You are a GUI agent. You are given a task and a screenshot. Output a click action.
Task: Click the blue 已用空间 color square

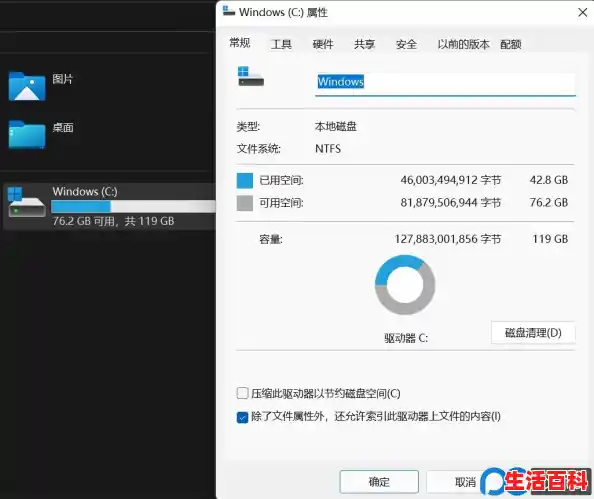click(245, 181)
